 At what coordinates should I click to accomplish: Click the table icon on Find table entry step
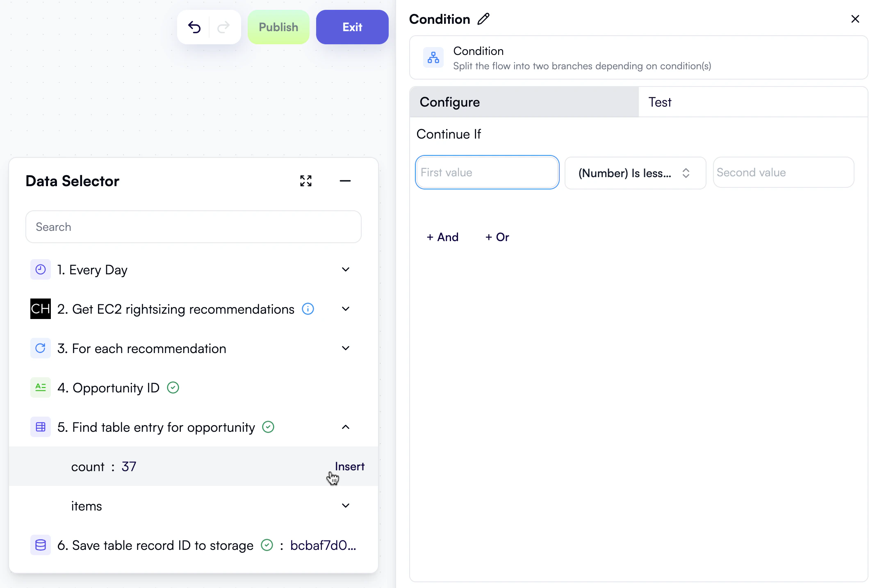click(x=40, y=427)
